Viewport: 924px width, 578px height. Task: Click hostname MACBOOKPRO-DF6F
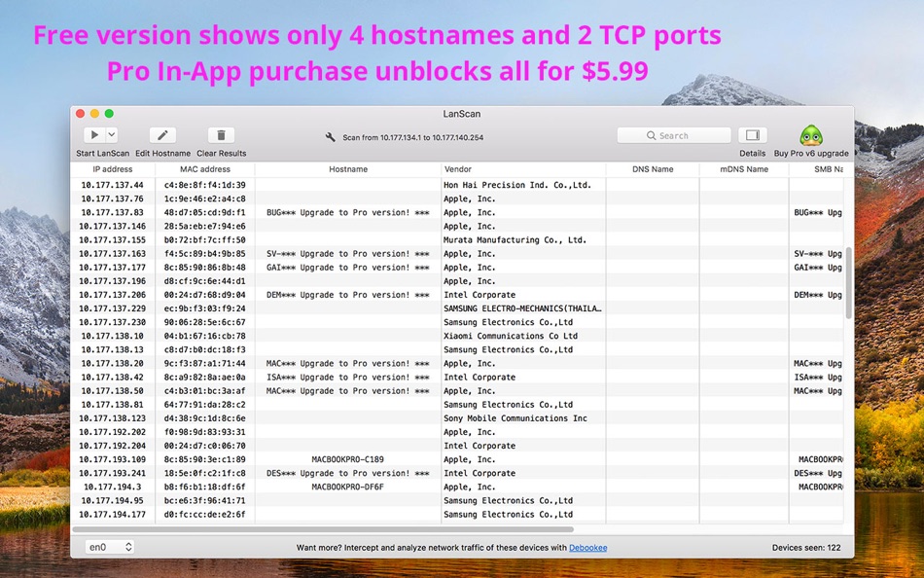click(347, 487)
